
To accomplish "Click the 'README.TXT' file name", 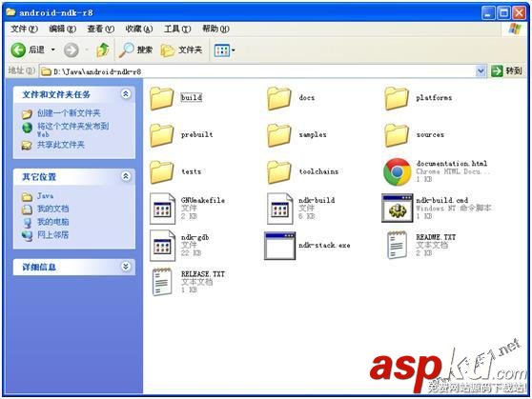I will [436, 237].
